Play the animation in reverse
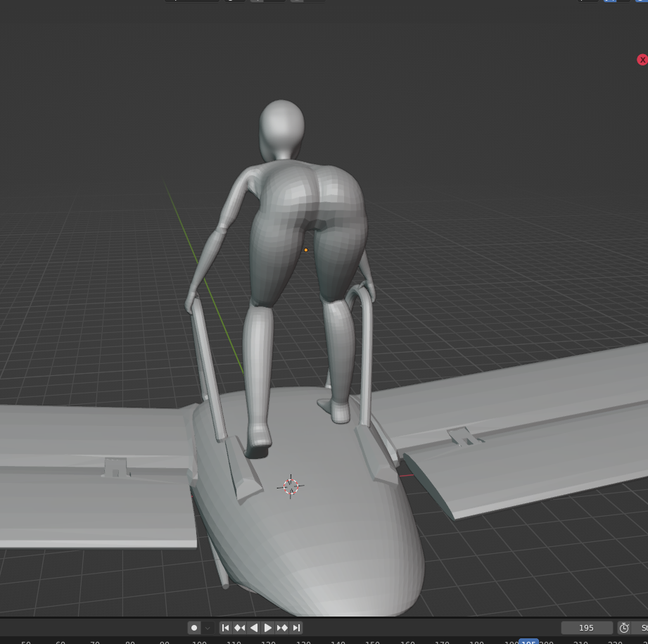Viewport: 648px width, 644px height. [254, 628]
